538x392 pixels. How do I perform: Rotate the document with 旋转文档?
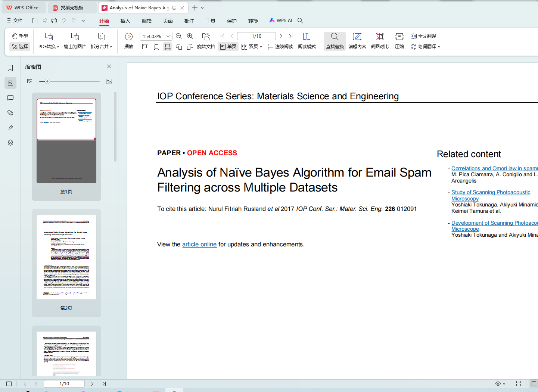(206, 41)
